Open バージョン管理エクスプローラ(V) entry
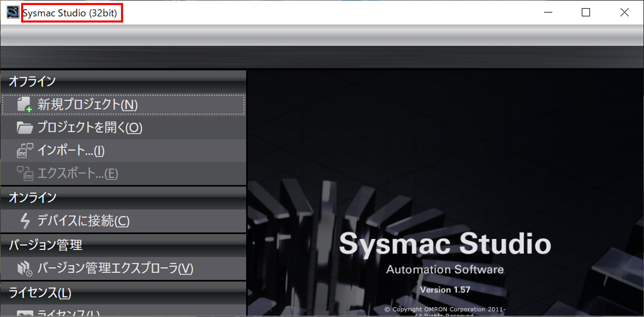The image size is (644, 317). [x=123, y=268]
